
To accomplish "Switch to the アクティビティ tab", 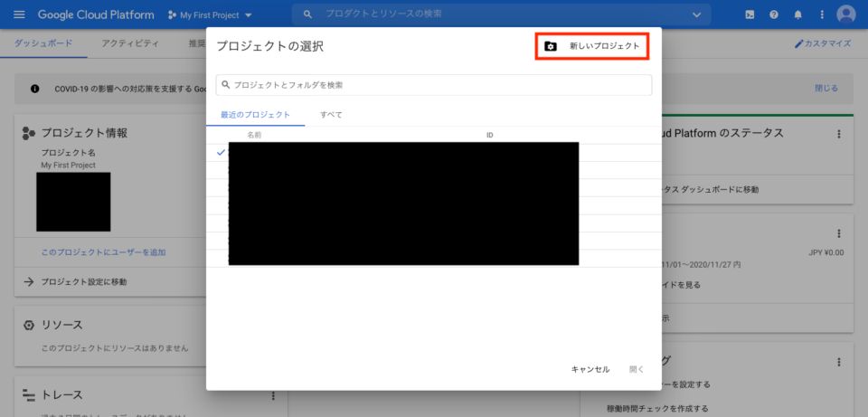I will 130,43.
